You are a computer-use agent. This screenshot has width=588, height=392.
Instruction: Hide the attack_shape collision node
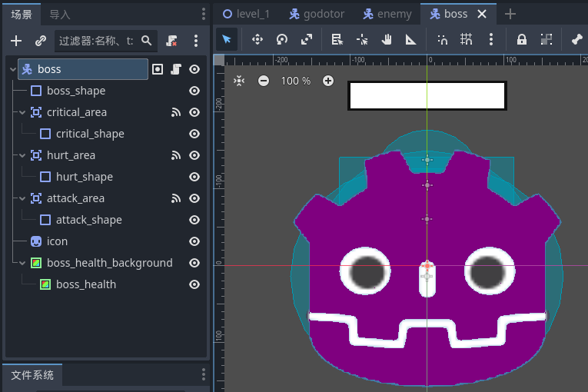point(194,220)
